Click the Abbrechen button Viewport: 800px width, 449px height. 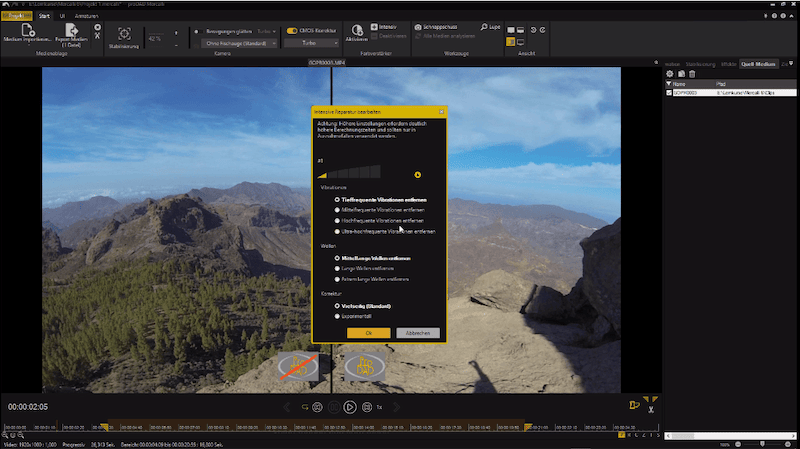pyautogui.click(x=417, y=332)
